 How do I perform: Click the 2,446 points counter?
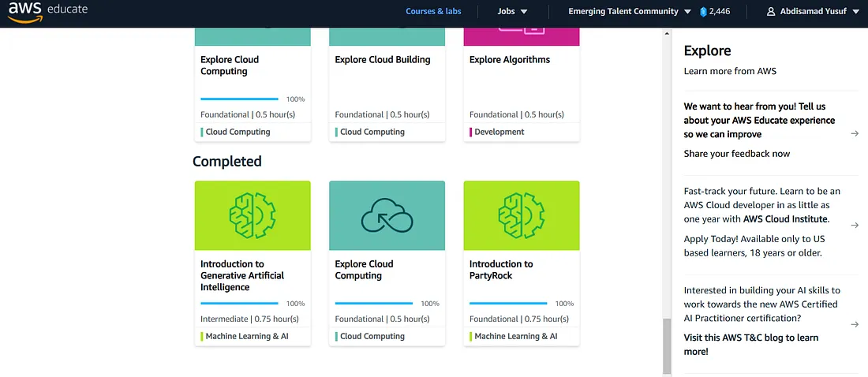click(719, 12)
